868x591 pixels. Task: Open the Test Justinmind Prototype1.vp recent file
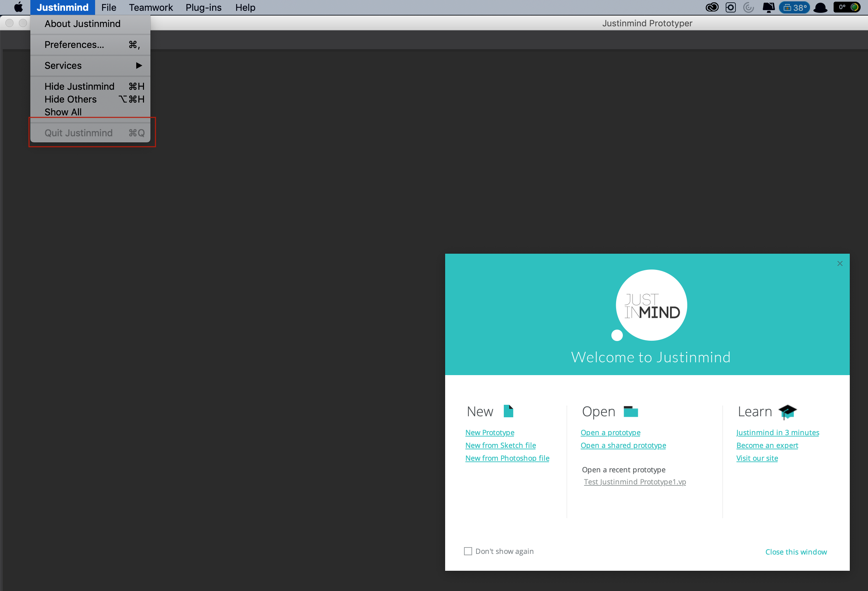(x=635, y=482)
